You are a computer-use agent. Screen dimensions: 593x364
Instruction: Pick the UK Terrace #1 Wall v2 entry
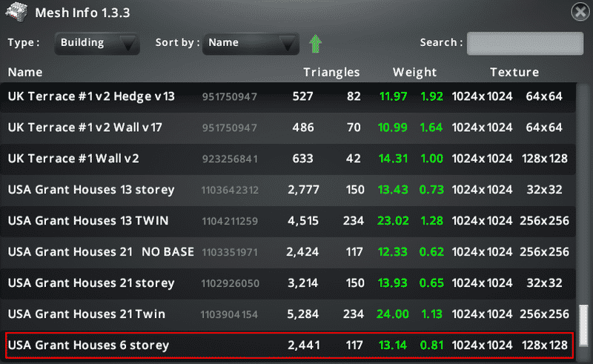[x=289, y=159]
